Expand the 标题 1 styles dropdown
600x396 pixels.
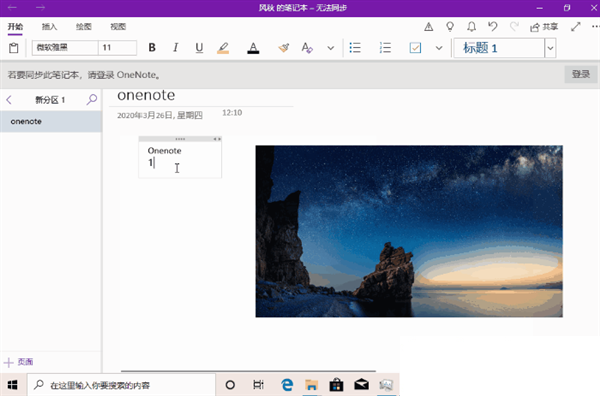[550, 48]
